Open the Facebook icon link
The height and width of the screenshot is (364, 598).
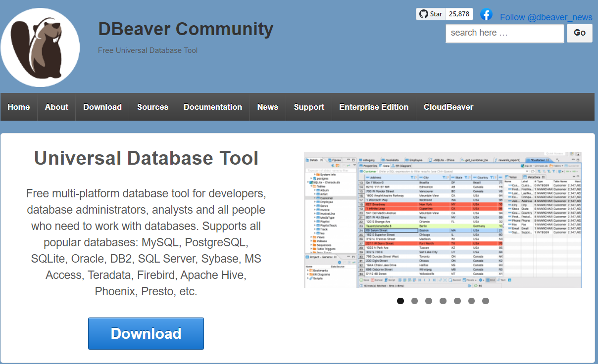pyautogui.click(x=486, y=15)
